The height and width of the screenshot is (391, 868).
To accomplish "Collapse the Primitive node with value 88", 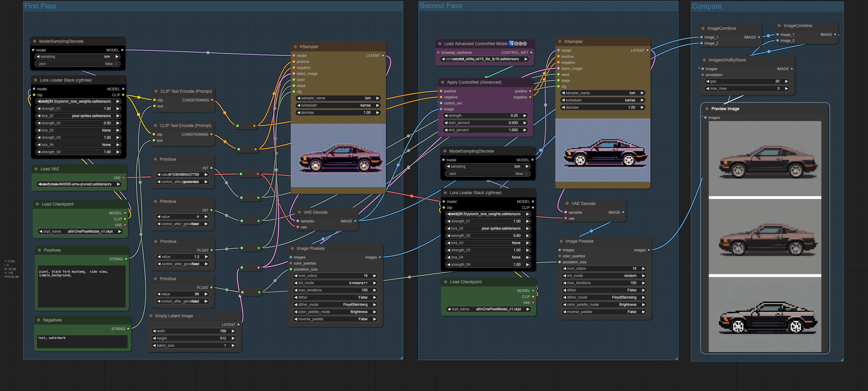I will pos(155,279).
